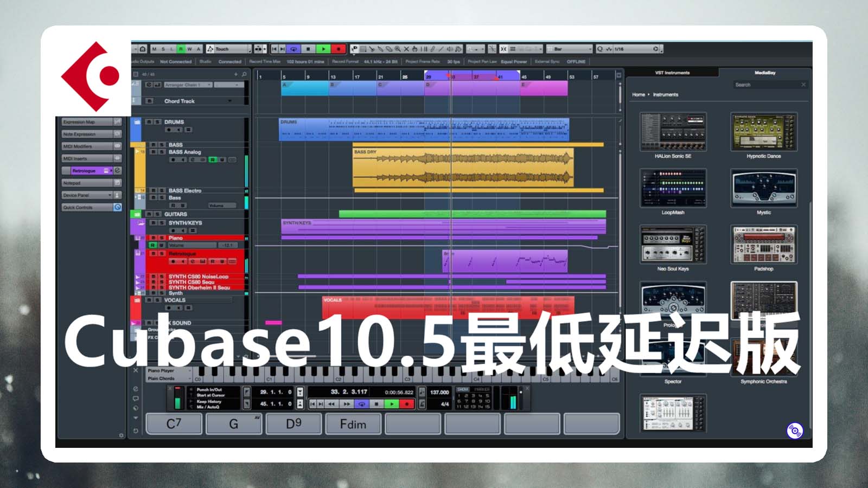Click record enable on Retrologue track
The height and width of the screenshot is (488, 868).
173,261
